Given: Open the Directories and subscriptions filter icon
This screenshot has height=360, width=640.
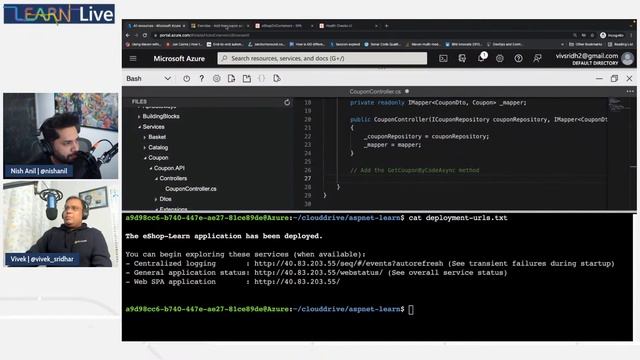Looking at the screenshot, I should 462,58.
